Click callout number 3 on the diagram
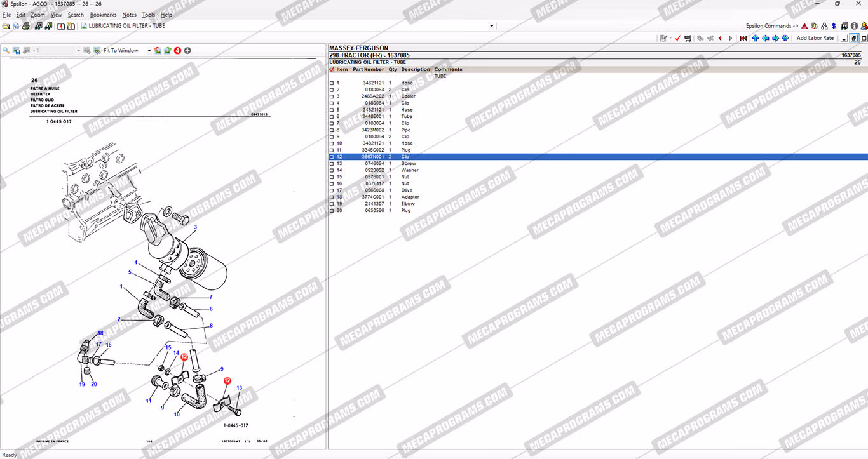 coord(195,227)
